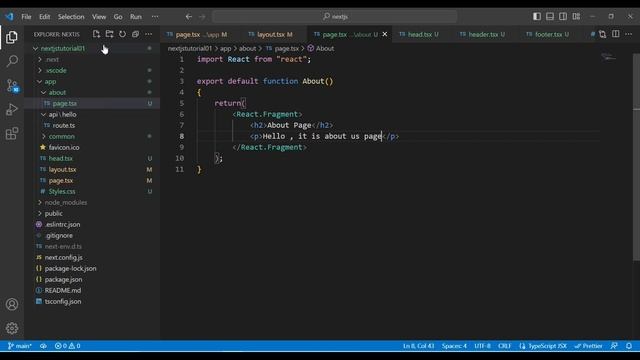Open the Search view in activity bar

pyautogui.click(x=12, y=61)
